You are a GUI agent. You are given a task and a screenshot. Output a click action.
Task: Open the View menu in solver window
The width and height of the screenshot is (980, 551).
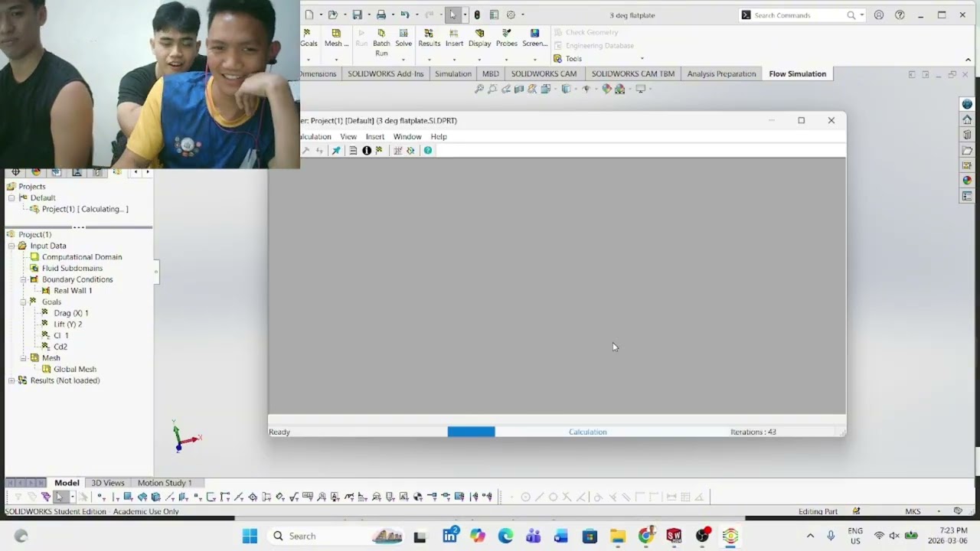(348, 136)
